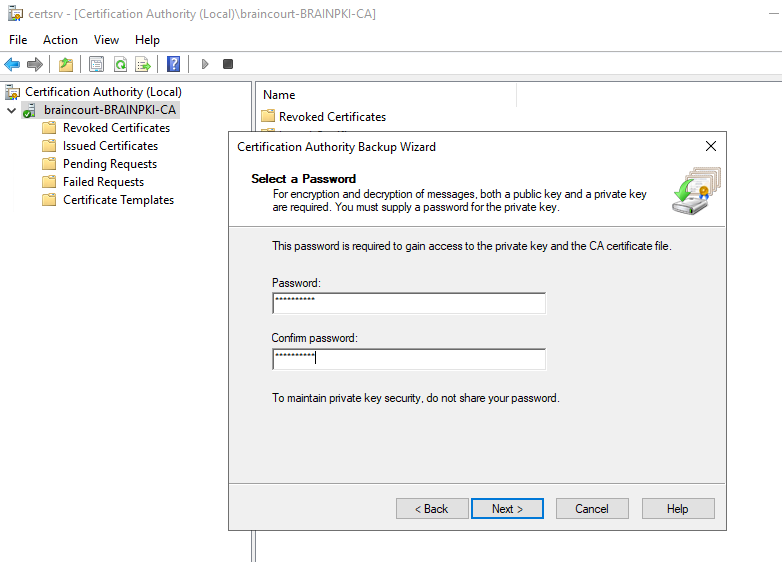The width and height of the screenshot is (782, 562).
Task: Click the blue Back arrow toolbar icon
Action: 12,64
